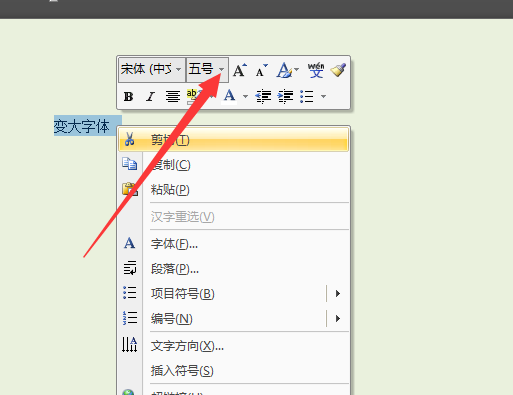Choose Cut 剪切(T) from context menu
513x395 pixels.
pyautogui.click(x=234, y=140)
